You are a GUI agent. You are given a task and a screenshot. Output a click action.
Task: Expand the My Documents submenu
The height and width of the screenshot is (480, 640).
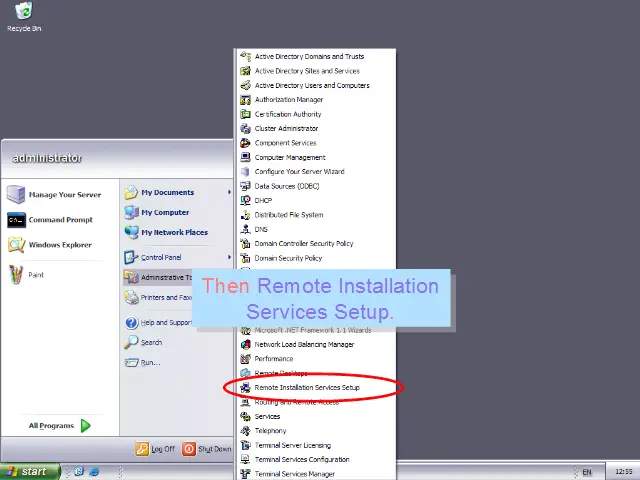(228, 192)
